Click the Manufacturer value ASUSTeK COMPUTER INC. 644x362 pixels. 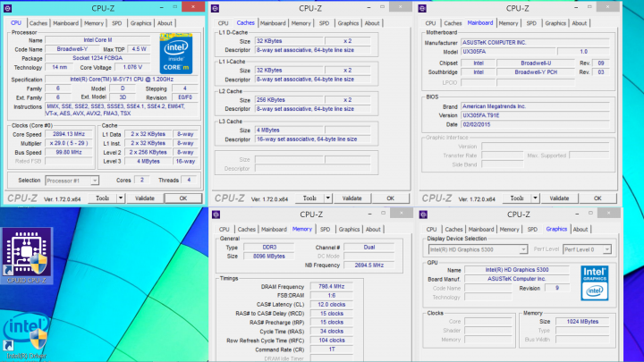tap(535, 43)
